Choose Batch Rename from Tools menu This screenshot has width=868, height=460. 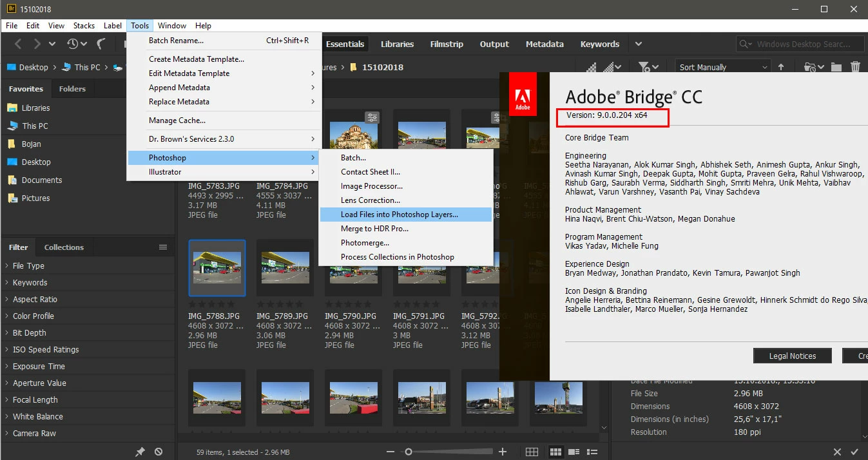pos(224,41)
